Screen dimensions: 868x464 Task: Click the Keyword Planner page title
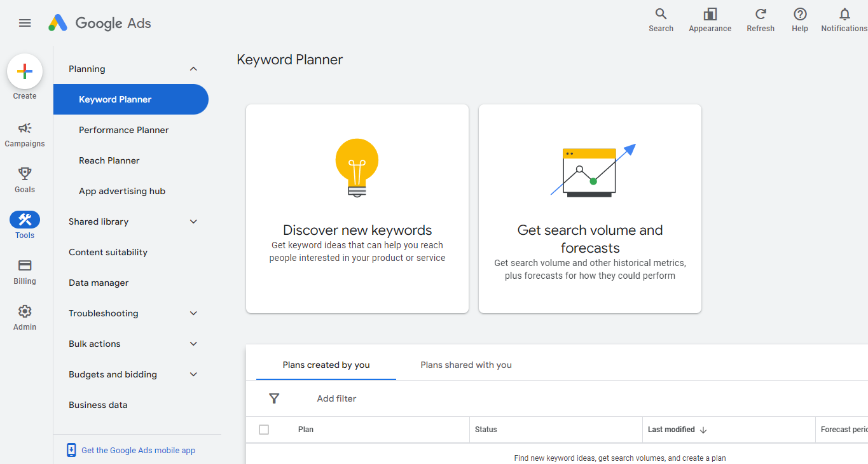[290, 60]
